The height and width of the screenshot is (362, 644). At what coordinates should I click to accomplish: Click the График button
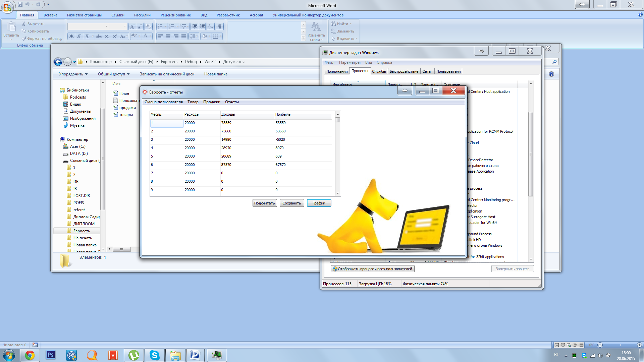[x=319, y=203]
